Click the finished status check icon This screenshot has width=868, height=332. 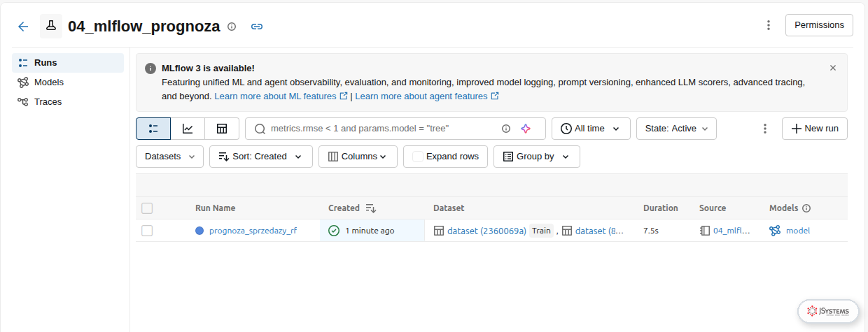click(x=334, y=231)
